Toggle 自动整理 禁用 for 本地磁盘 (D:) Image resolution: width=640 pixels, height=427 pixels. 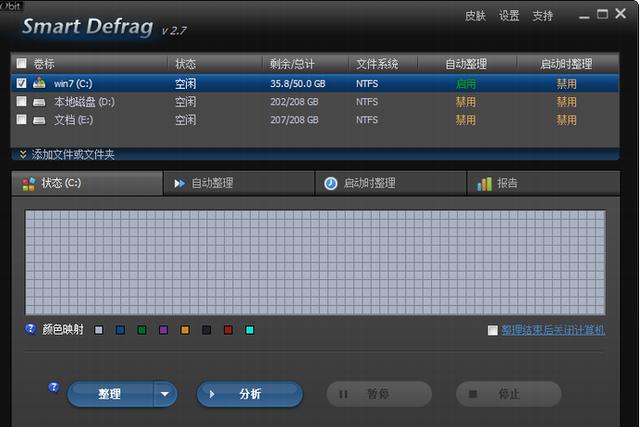coord(466,102)
